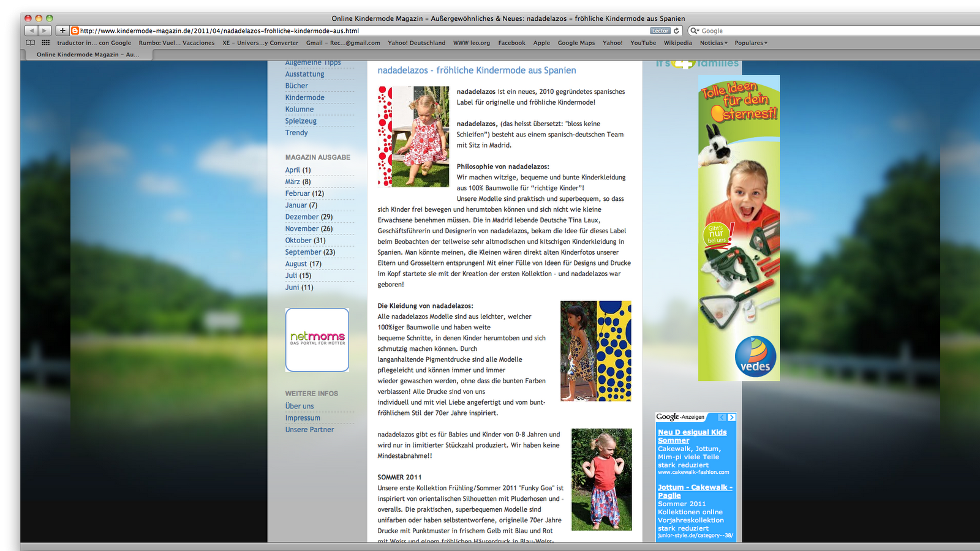Open the XE Converter bookmark
The height and width of the screenshot is (551, 980).
(260, 43)
